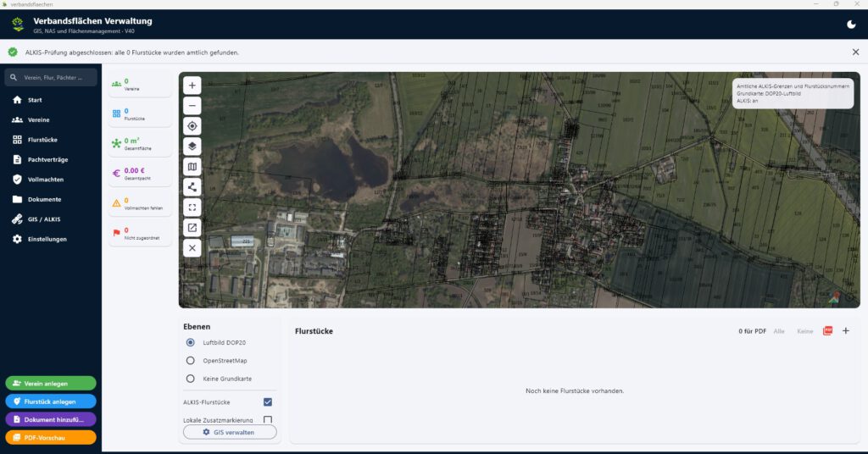Viewport: 868px width, 454px height.
Task: Open the Nicht zugeordnet flag card
Action: 140,234
